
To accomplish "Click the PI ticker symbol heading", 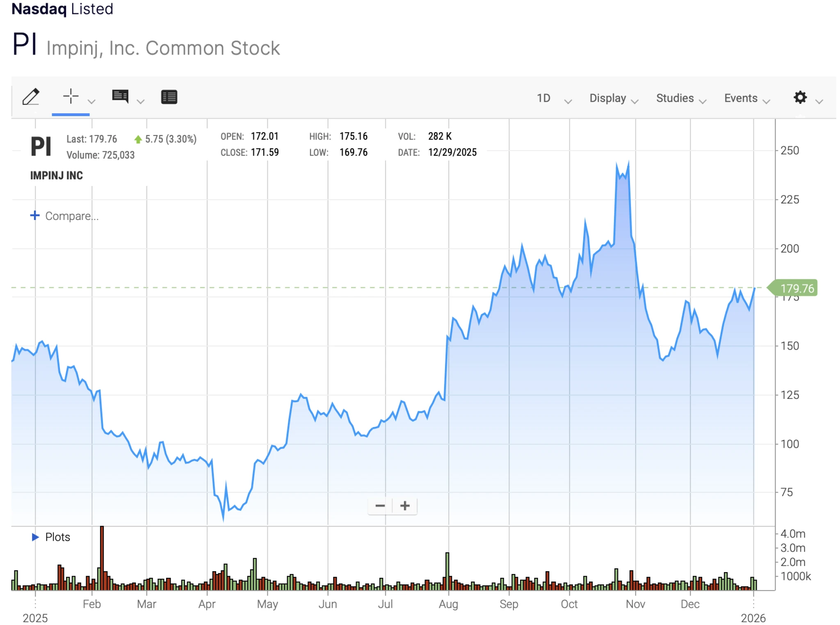I will coord(25,44).
